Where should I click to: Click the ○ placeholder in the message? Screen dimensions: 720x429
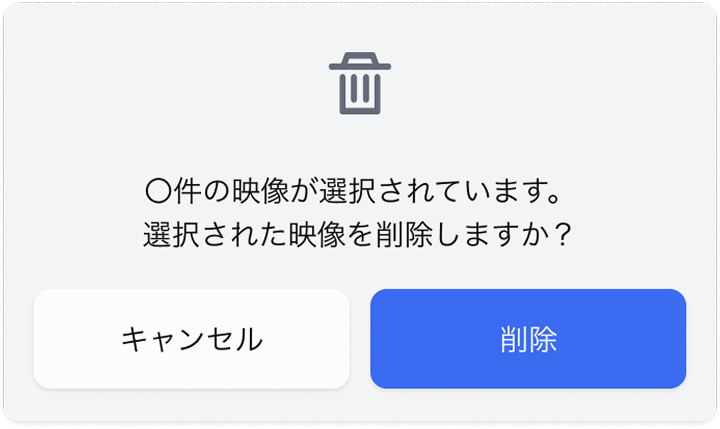coord(158,191)
